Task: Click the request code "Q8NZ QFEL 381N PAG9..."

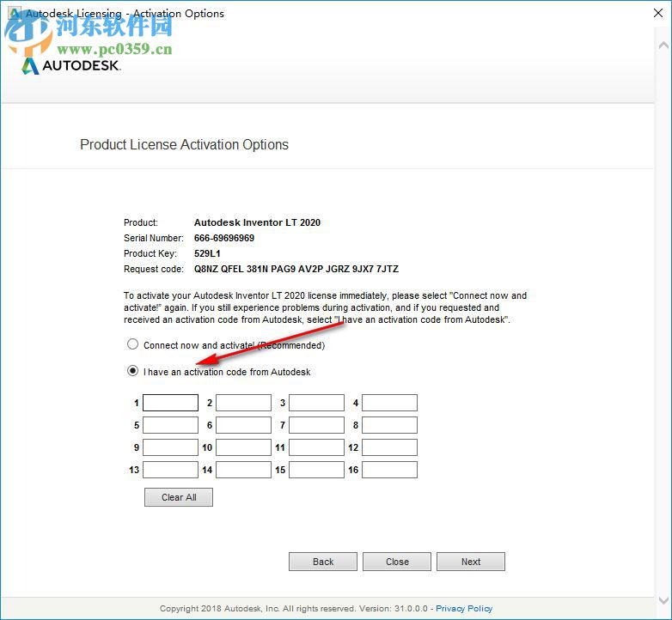Action: [x=296, y=269]
